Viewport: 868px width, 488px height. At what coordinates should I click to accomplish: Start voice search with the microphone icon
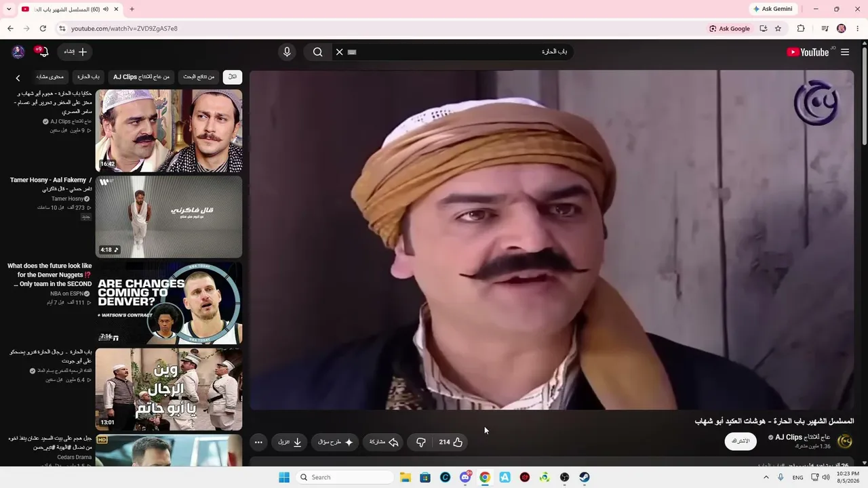[287, 52]
